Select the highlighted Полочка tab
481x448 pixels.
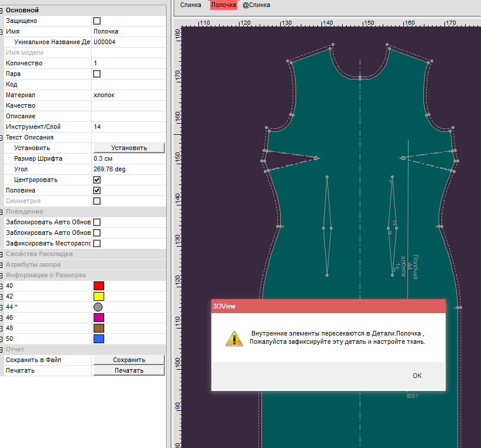click(223, 5)
